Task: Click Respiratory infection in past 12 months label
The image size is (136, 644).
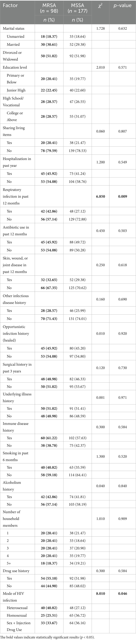Action: click(x=15, y=197)
